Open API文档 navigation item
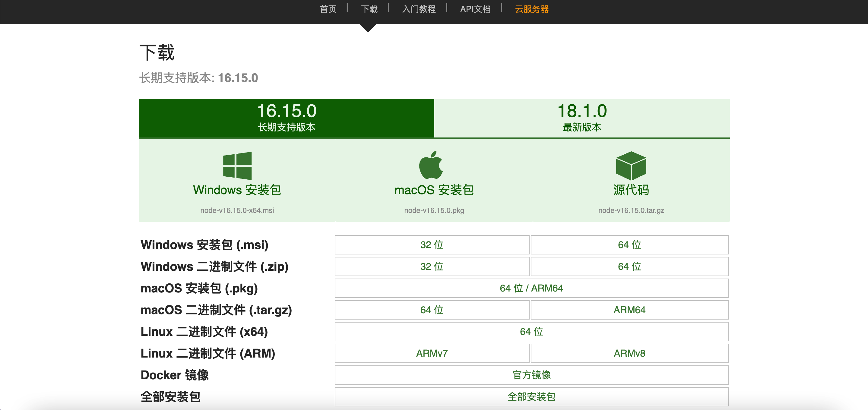868x410 pixels. point(475,9)
